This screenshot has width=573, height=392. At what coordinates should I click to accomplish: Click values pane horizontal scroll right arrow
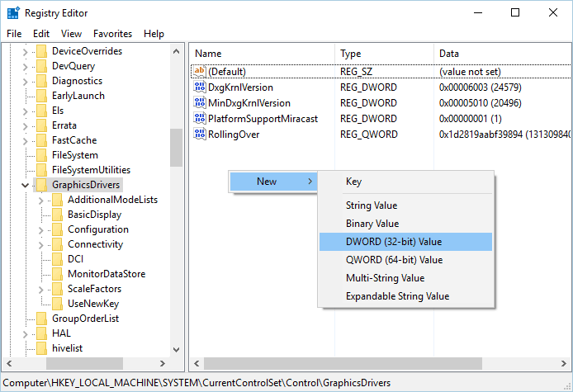point(563,363)
